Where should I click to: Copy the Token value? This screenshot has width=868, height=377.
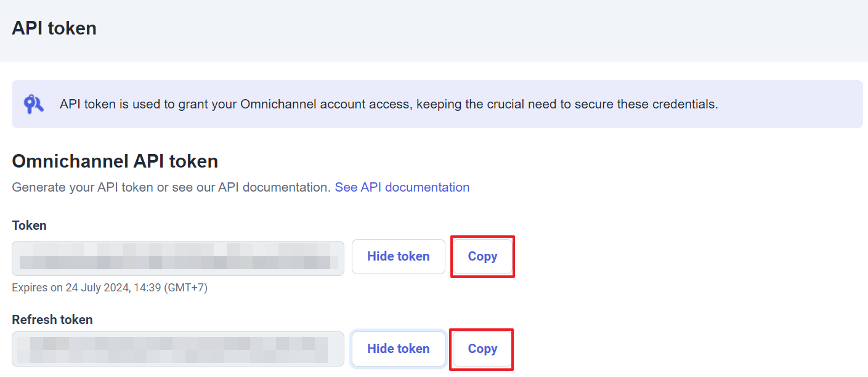click(x=482, y=256)
